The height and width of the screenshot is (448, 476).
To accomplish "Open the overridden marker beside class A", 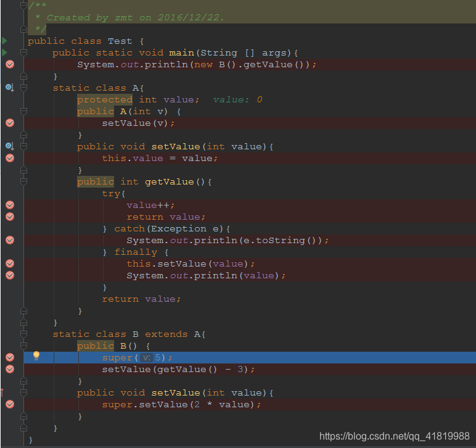I will tap(9, 88).
